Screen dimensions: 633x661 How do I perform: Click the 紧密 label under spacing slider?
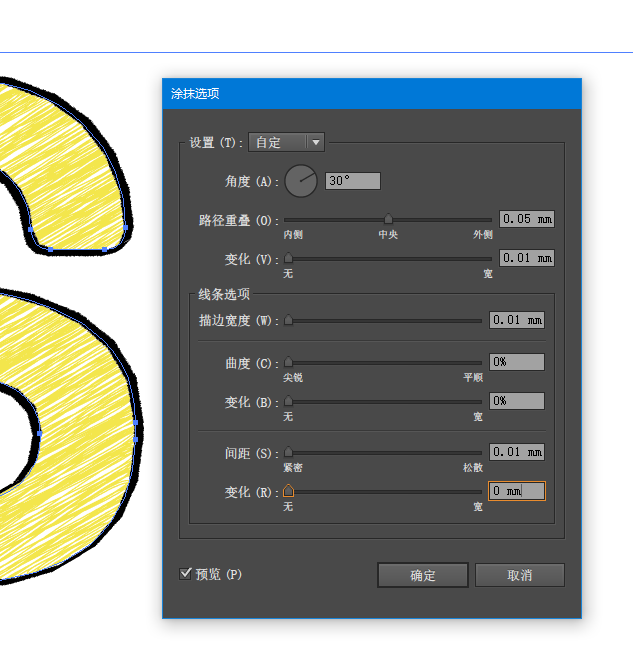(x=293, y=468)
